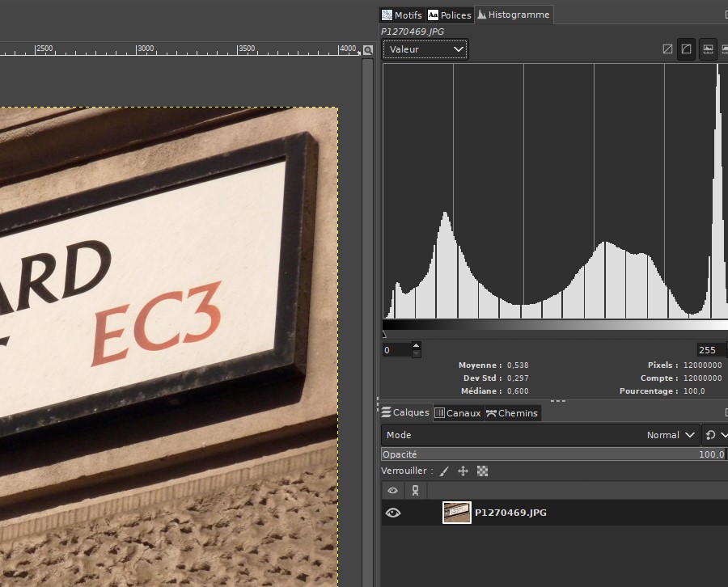
Task: Increase histogram minimum value with up arrow
Action: pos(417,347)
